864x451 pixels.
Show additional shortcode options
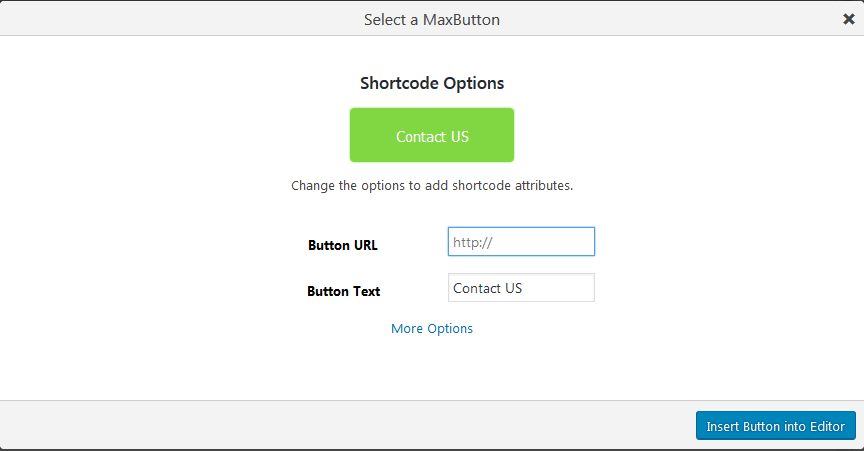(x=432, y=328)
